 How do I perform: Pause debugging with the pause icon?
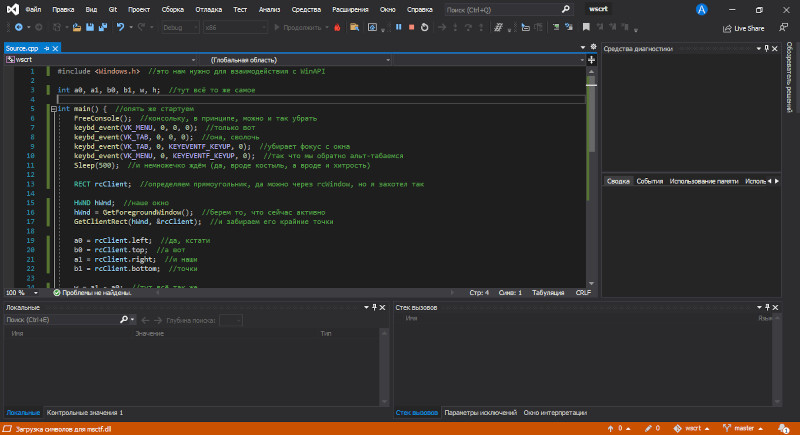398,28
